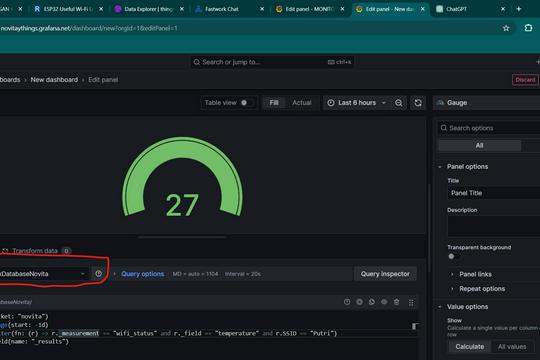Click the Panel Title text field

click(494, 193)
